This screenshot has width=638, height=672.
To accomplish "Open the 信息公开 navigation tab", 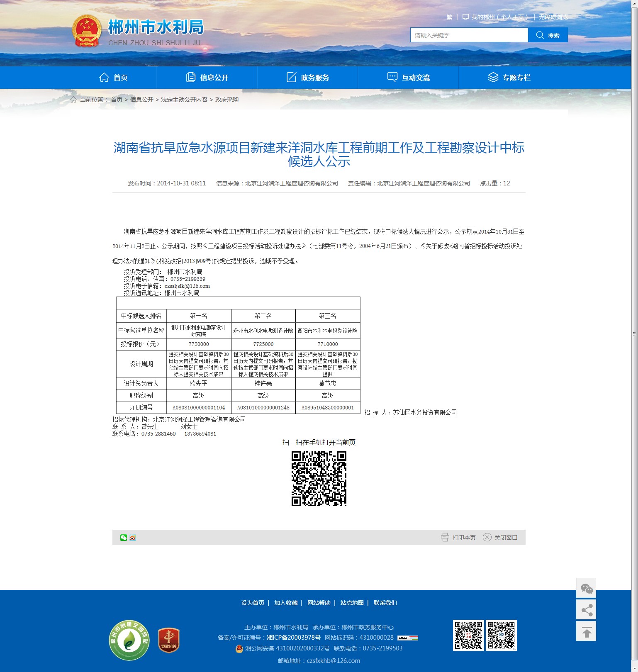I will 207,78.
